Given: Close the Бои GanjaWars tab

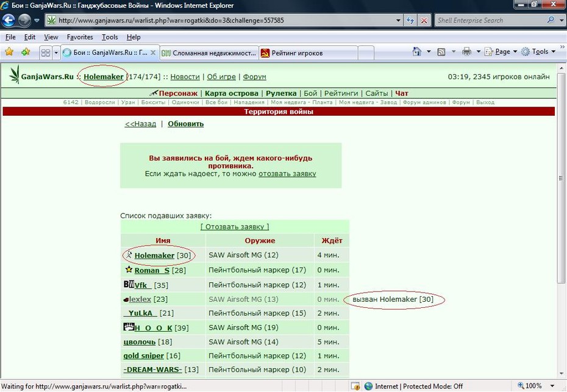Looking at the screenshot, I should 153,52.
